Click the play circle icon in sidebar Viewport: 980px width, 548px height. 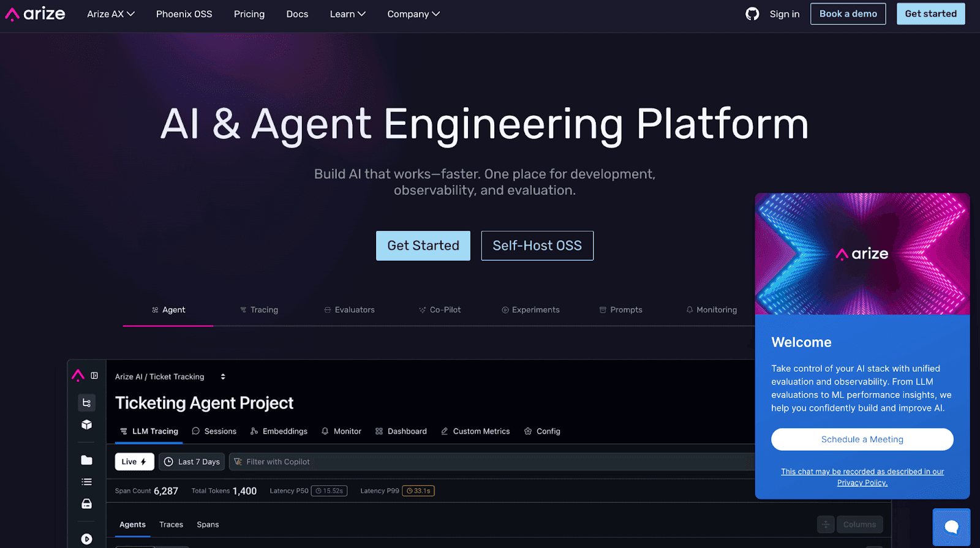point(86,539)
